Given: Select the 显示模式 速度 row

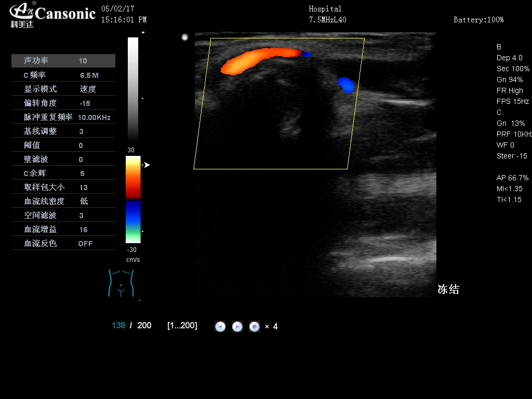Looking at the screenshot, I should [x=63, y=89].
